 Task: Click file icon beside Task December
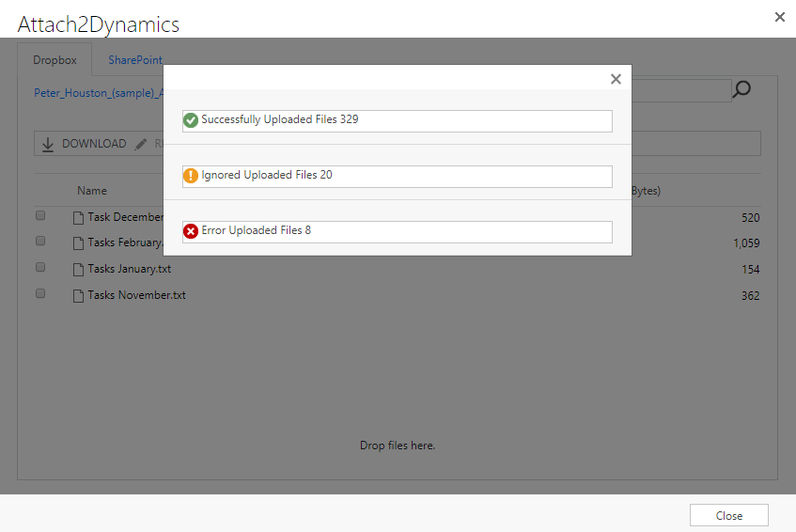[78, 218]
